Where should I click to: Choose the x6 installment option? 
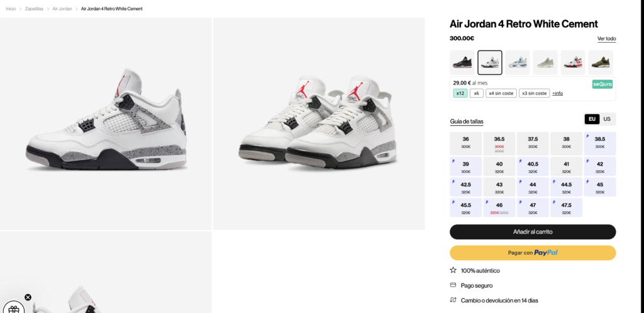coord(477,93)
